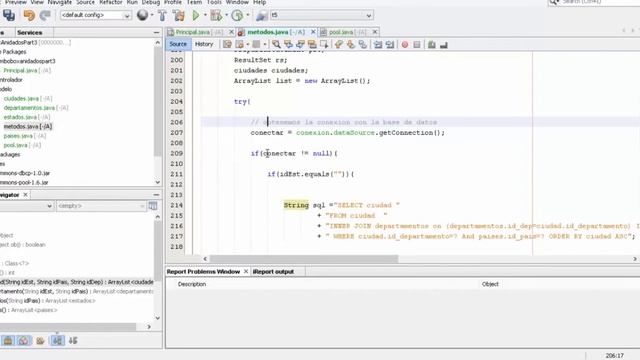This screenshot has width=640, height=360.
Task: Minimize the Projects panel group
Action: pyautogui.click(x=157, y=32)
